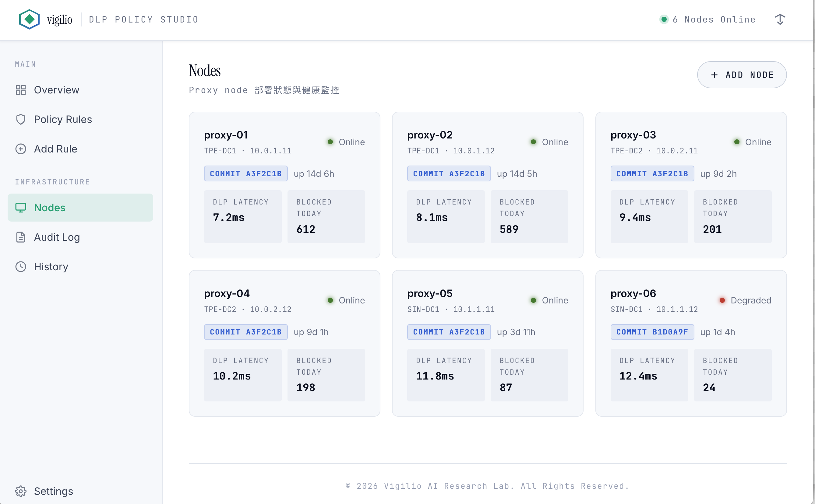Click the 12.4ms DLP latency value
Image resolution: width=815 pixels, height=504 pixels.
point(638,376)
